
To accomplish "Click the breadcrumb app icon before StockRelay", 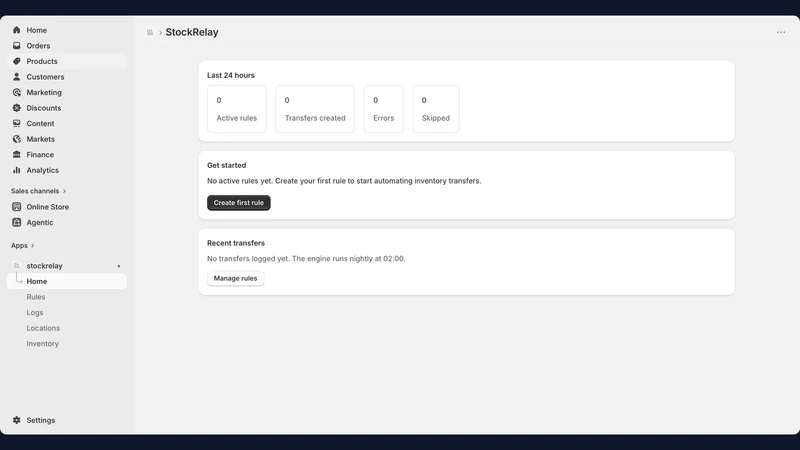I will [149, 32].
